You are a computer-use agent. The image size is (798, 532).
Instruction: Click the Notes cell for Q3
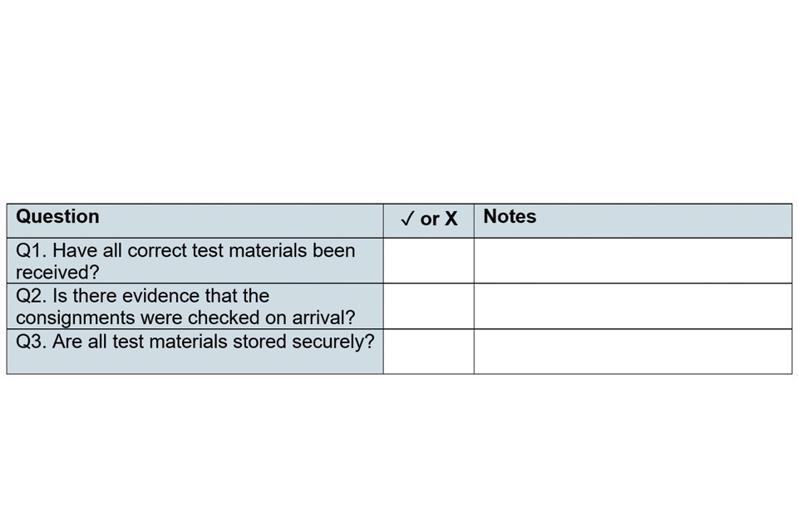tap(633, 352)
